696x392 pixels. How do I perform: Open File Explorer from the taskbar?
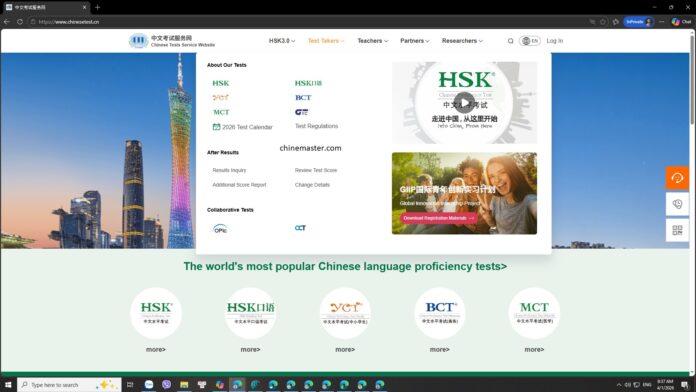pyautogui.click(x=184, y=384)
